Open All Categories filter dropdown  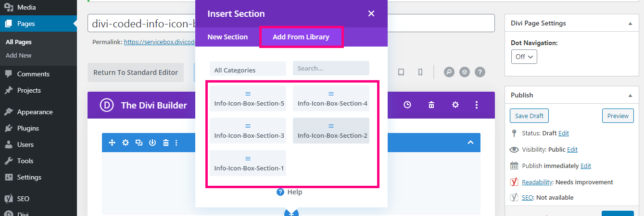248,70
